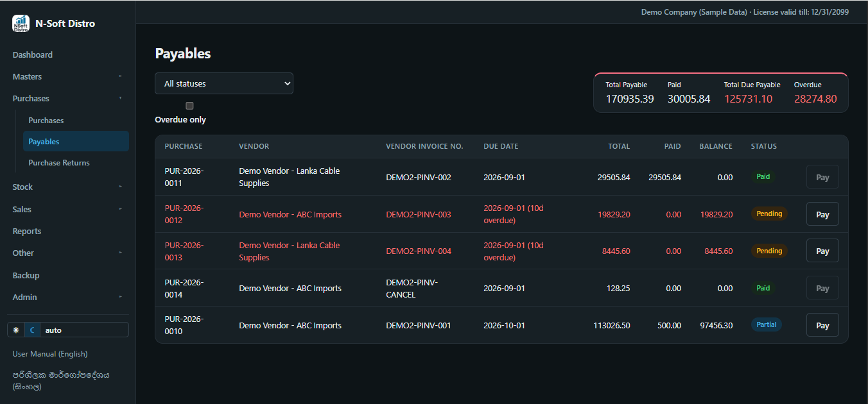Click the DUE DATE column header
868x404 pixels.
501,146
